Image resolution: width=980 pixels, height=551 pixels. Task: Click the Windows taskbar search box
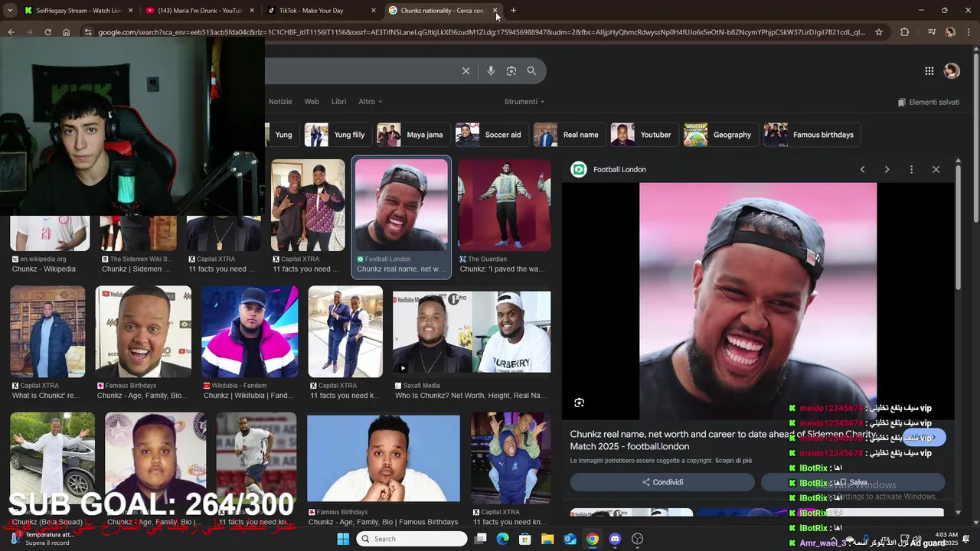pyautogui.click(x=412, y=539)
